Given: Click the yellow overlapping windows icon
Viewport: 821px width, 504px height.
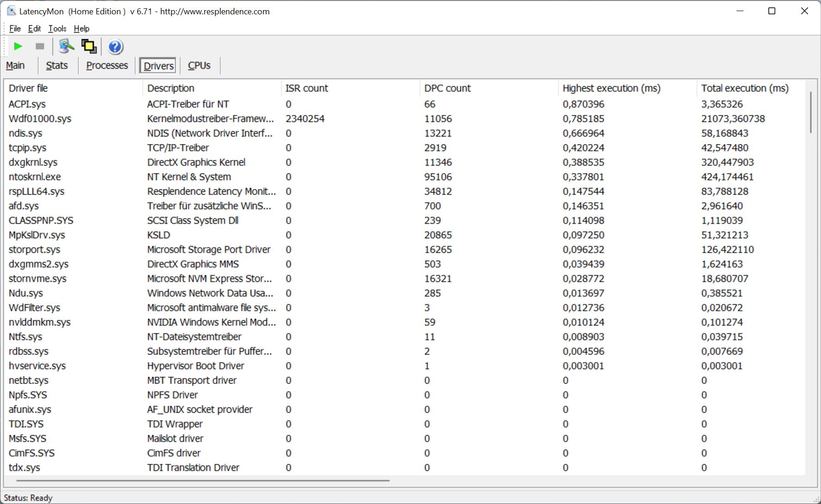Looking at the screenshot, I should 89,46.
